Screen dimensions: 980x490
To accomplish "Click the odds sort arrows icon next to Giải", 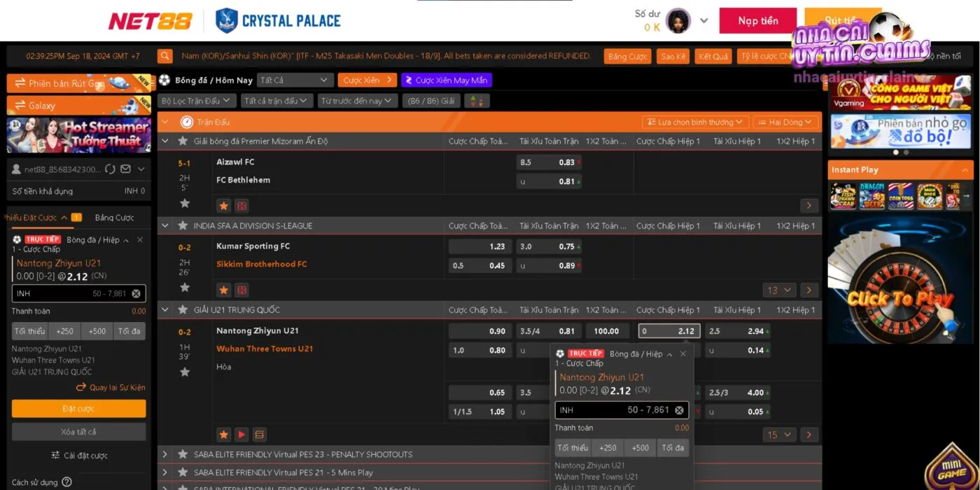I will click(x=477, y=101).
